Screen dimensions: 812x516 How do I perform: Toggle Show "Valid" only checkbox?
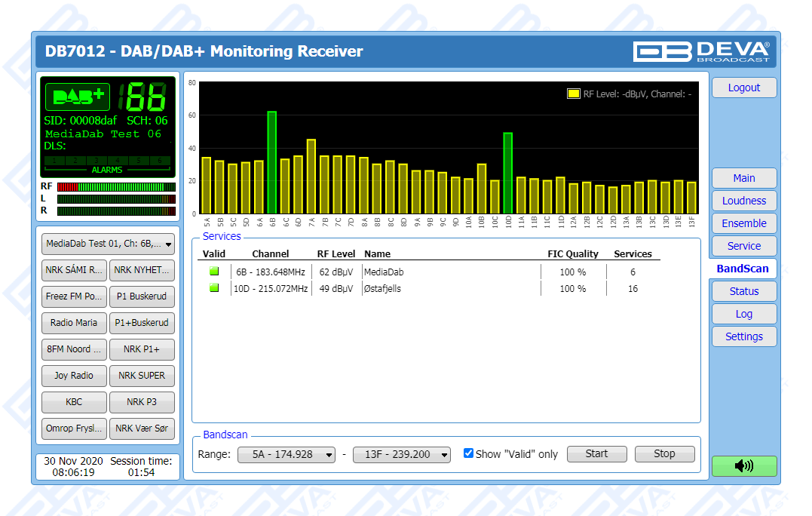[468, 453]
